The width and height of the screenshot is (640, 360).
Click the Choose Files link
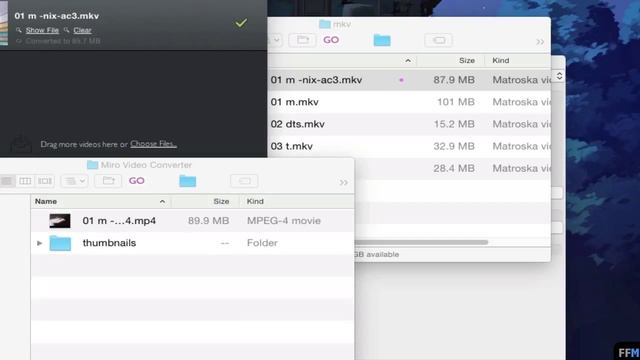pyautogui.click(x=153, y=144)
